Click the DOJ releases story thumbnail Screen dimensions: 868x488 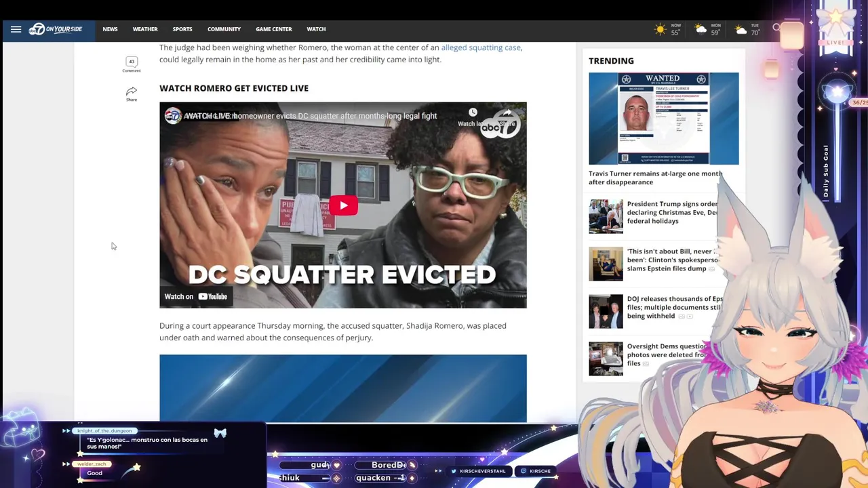click(x=606, y=311)
